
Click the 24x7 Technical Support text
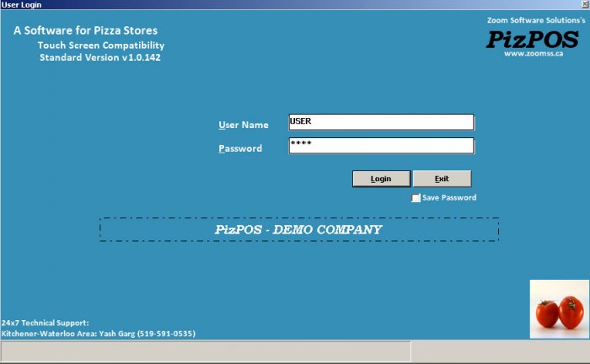click(x=46, y=323)
